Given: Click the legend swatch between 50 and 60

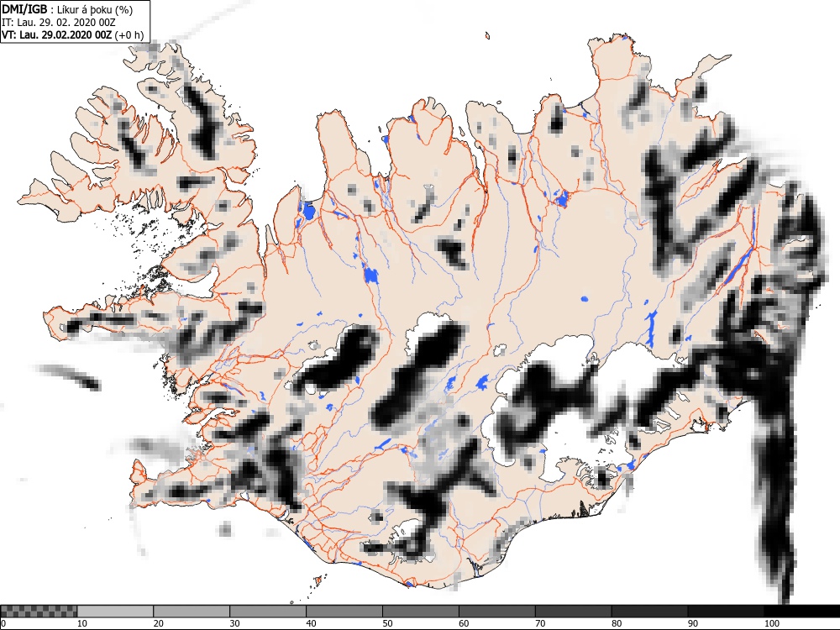Looking at the screenshot, I should [x=421, y=611].
